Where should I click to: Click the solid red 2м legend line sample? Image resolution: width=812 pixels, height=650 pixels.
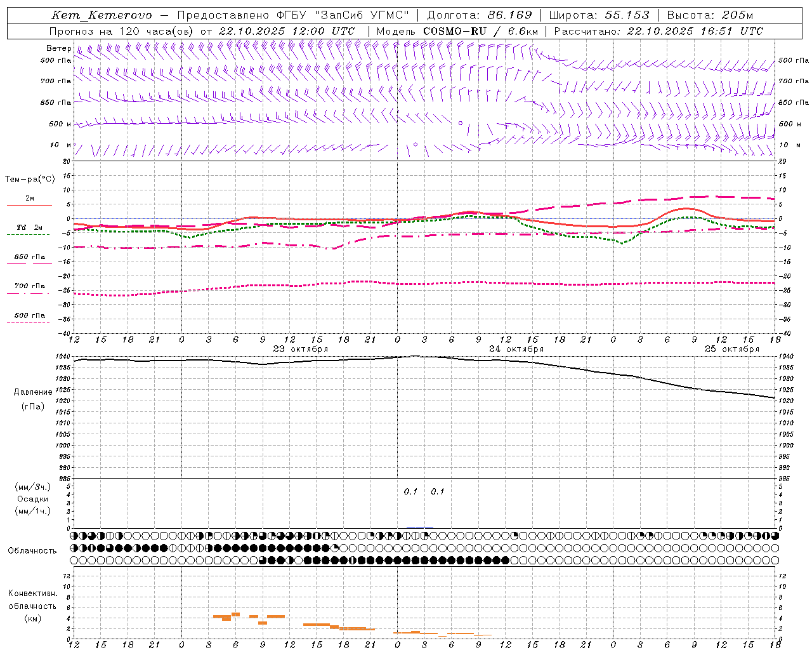pos(29,205)
